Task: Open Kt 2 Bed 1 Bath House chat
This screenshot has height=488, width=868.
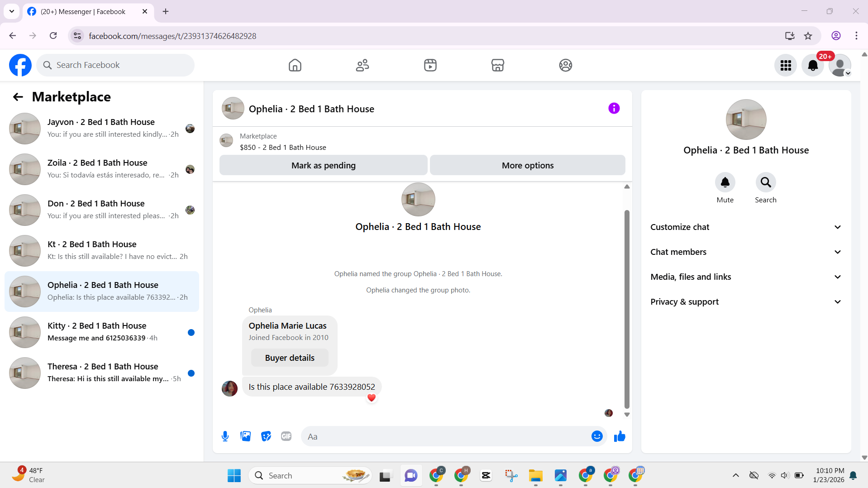Action: pos(102,251)
